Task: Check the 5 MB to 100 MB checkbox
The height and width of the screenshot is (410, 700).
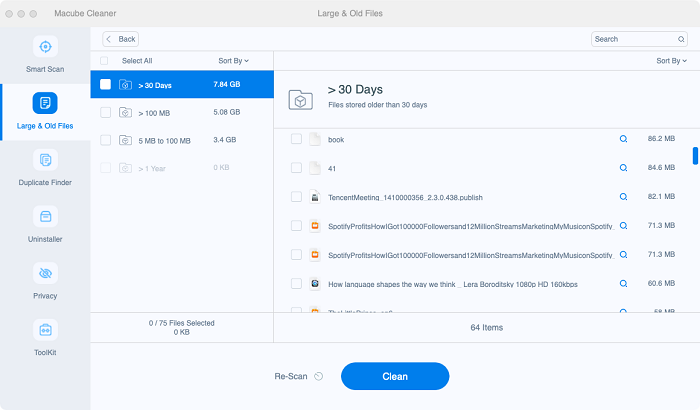Action: pos(105,140)
